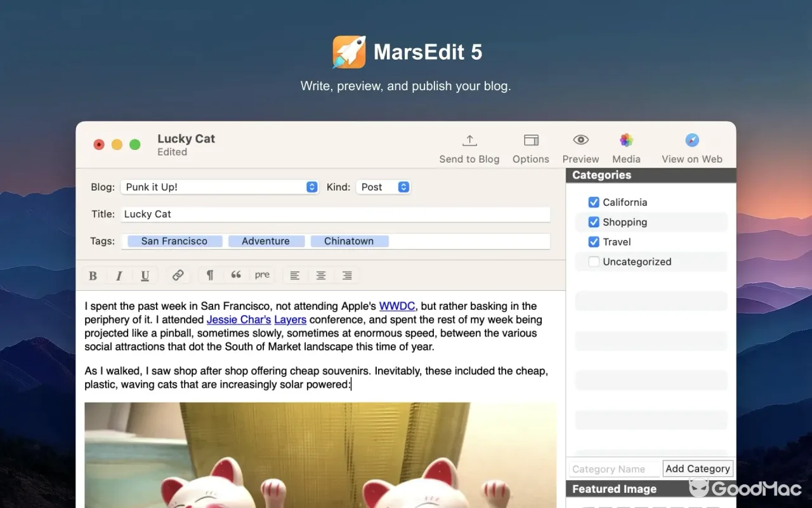
Task: Uncheck the Travel category
Action: [x=594, y=241]
